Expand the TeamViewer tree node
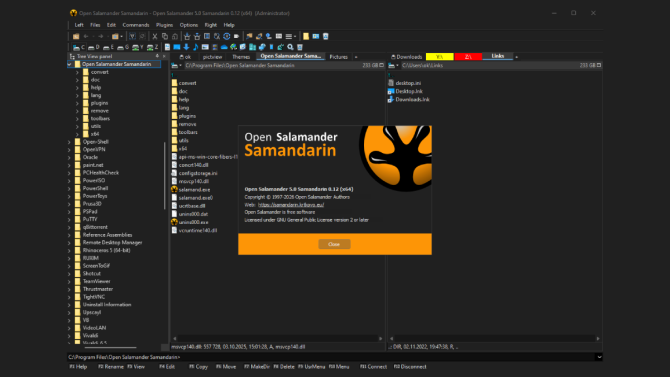The height and width of the screenshot is (377, 670). (x=70, y=281)
